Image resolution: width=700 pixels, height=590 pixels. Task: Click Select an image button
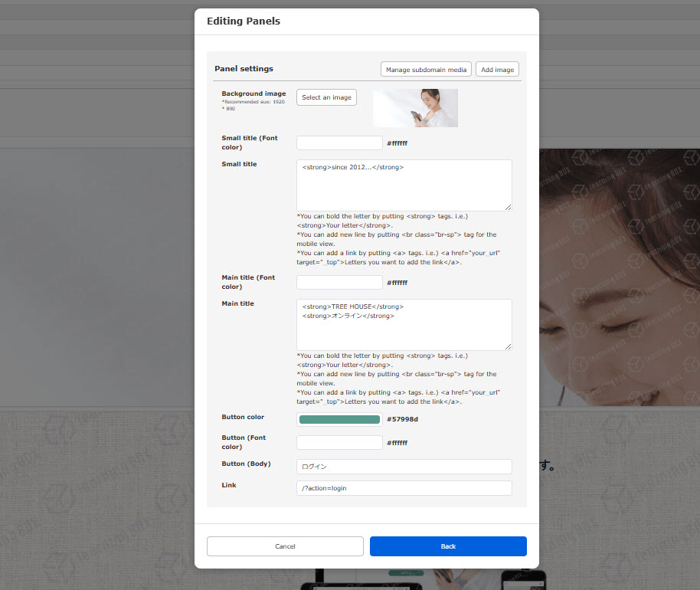click(326, 97)
